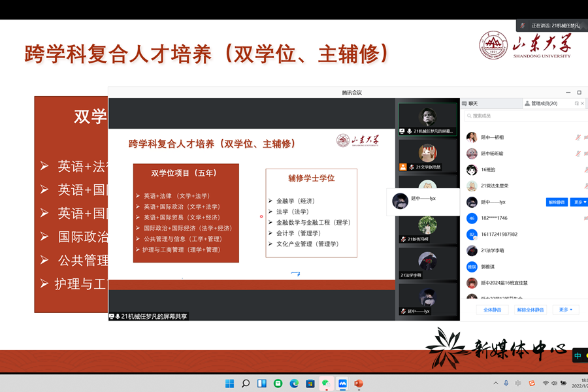Open PowerPoint from the taskbar
Screen dimensions: 588x392
359,384
